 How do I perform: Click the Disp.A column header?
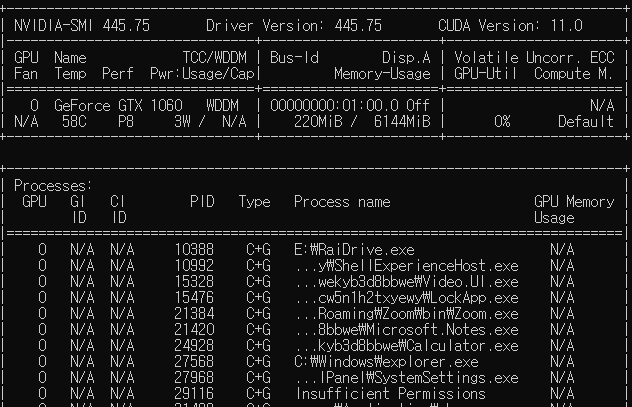(x=406, y=58)
